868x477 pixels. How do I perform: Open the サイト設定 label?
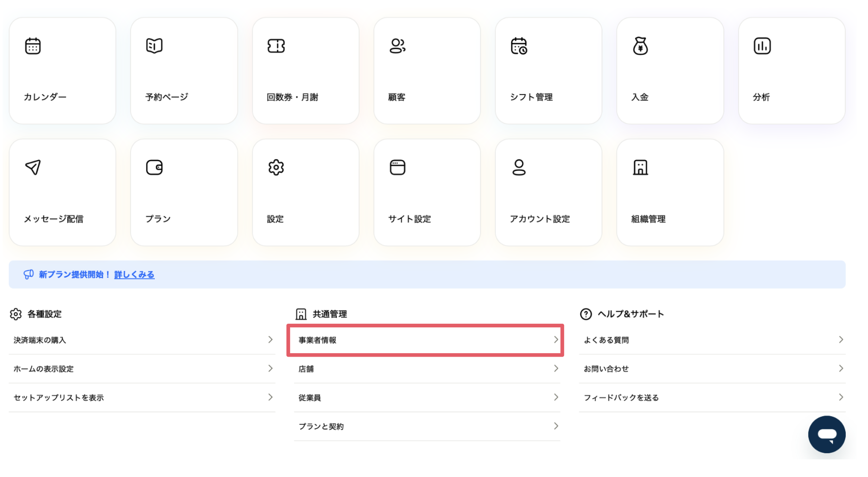pos(410,219)
